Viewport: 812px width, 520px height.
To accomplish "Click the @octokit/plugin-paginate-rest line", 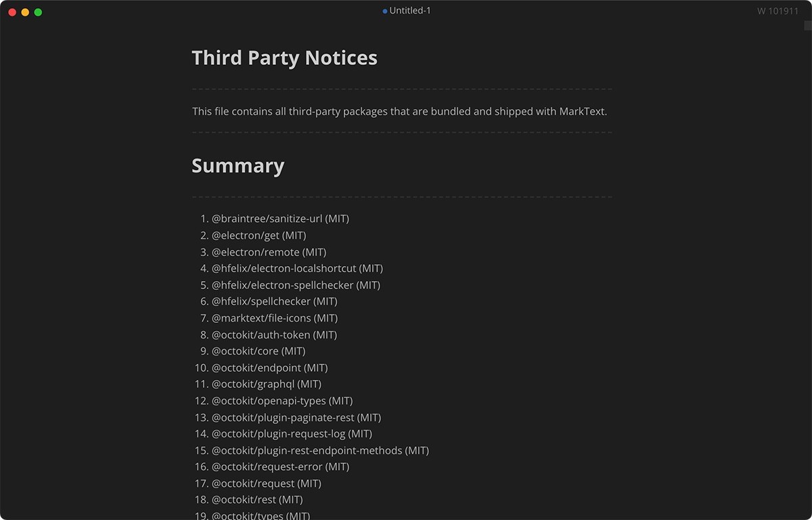I will coord(296,417).
